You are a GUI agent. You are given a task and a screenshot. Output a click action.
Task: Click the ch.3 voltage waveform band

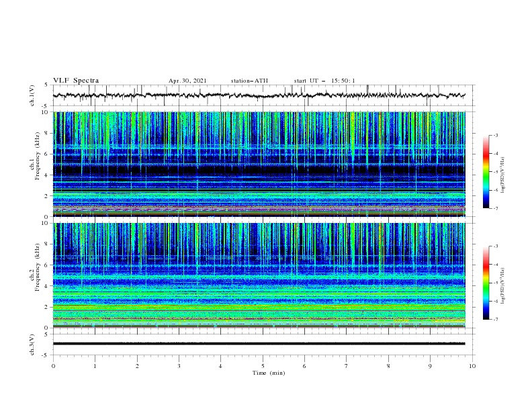[x=259, y=344]
